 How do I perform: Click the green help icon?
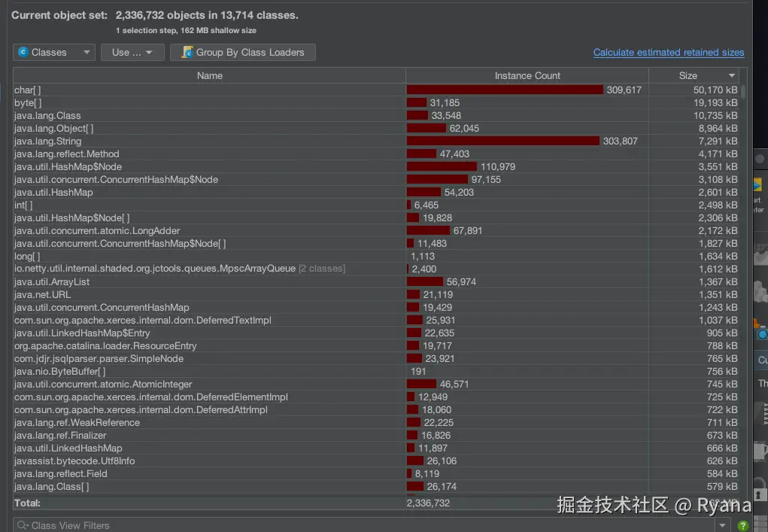point(743,525)
